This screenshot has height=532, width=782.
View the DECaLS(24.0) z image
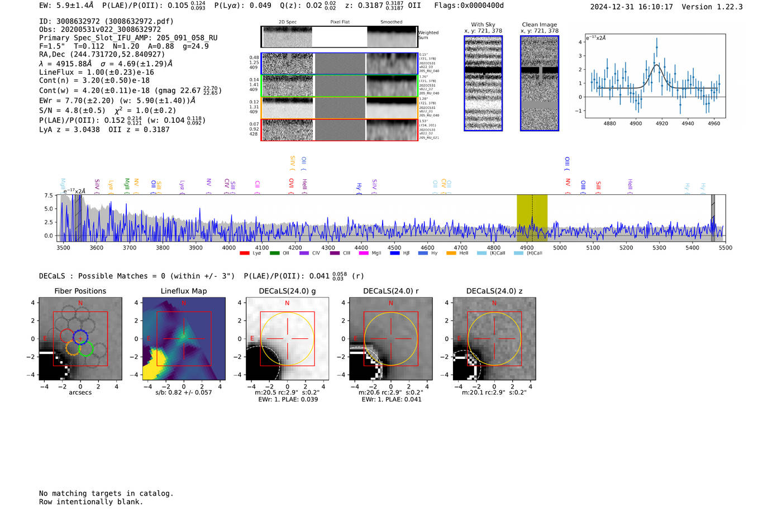[x=494, y=339]
